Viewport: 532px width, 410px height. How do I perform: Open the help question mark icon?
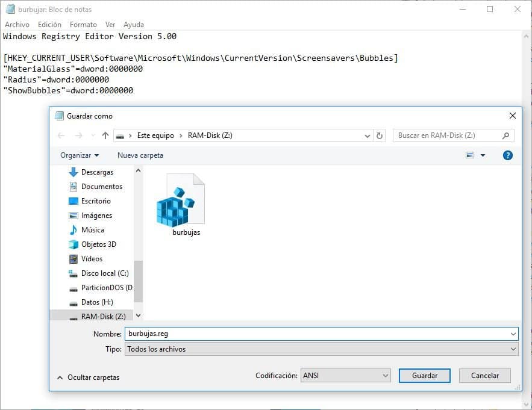pyautogui.click(x=507, y=155)
